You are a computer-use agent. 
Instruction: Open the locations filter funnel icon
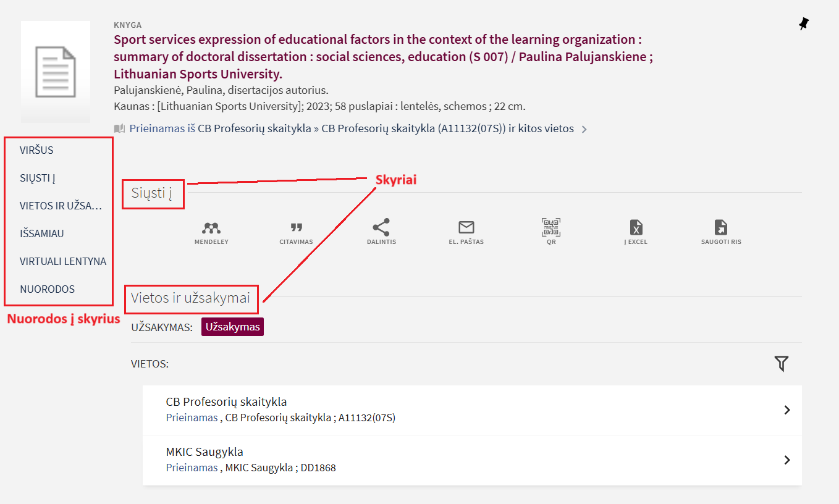tap(782, 364)
